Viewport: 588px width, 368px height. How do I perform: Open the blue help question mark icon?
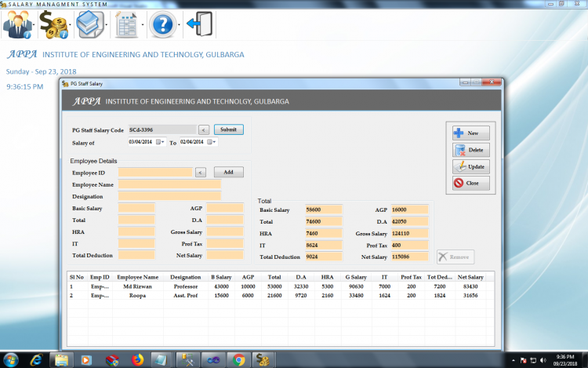click(x=162, y=24)
